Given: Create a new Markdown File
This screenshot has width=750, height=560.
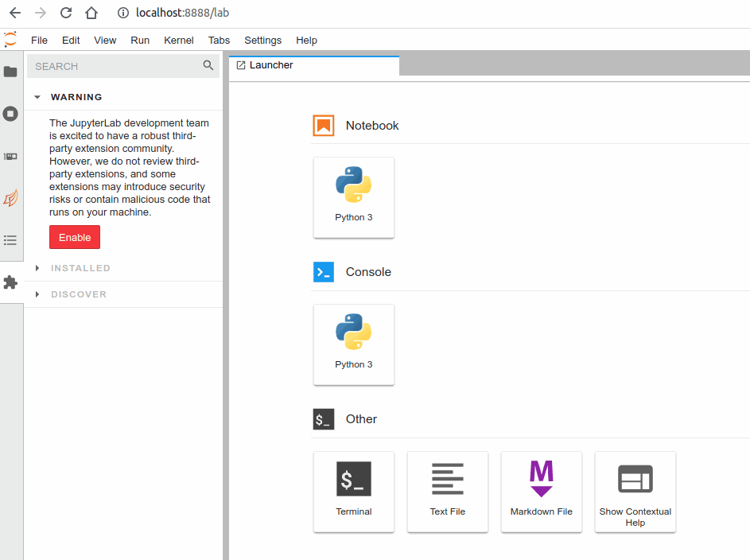Looking at the screenshot, I should [x=542, y=492].
